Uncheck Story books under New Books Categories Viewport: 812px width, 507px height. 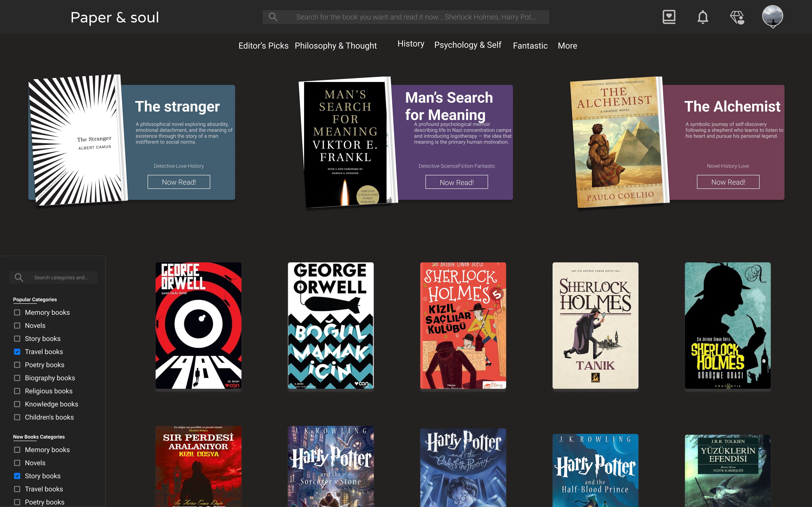[17, 476]
